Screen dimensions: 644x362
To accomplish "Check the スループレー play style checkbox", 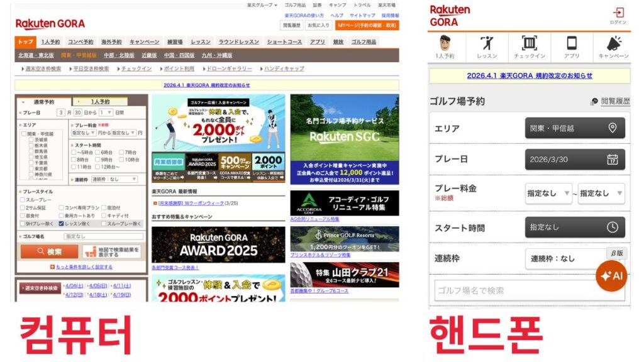I will tap(23, 199).
